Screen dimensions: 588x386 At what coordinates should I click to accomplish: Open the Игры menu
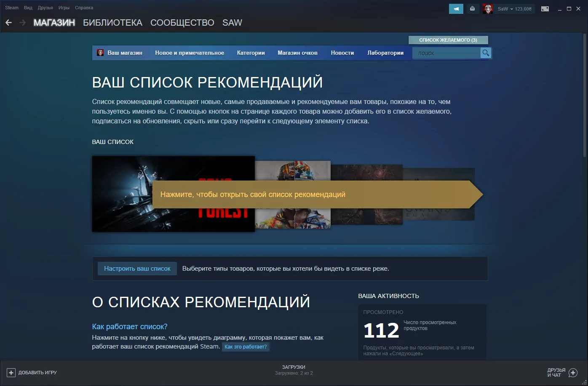64,8
